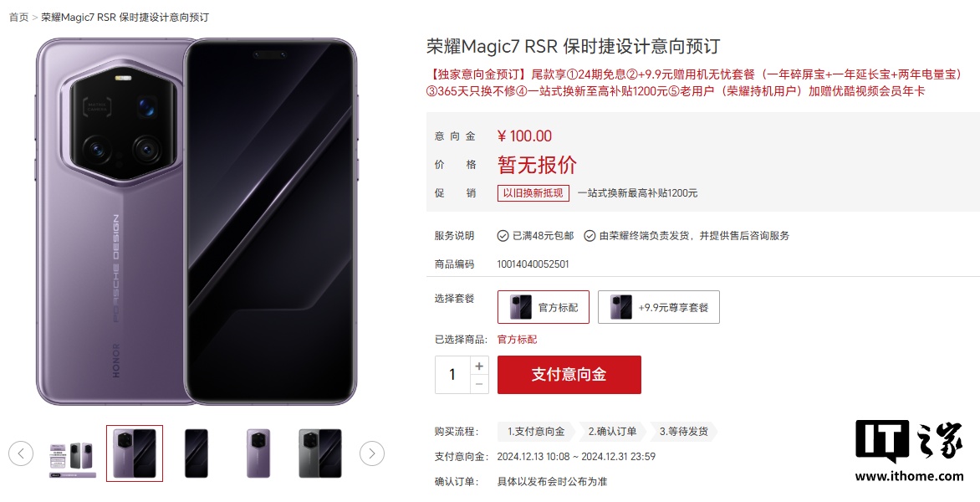This screenshot has width=980, height=502.
Task: Click the 支付意向金 button
Action: coord(569,375)
